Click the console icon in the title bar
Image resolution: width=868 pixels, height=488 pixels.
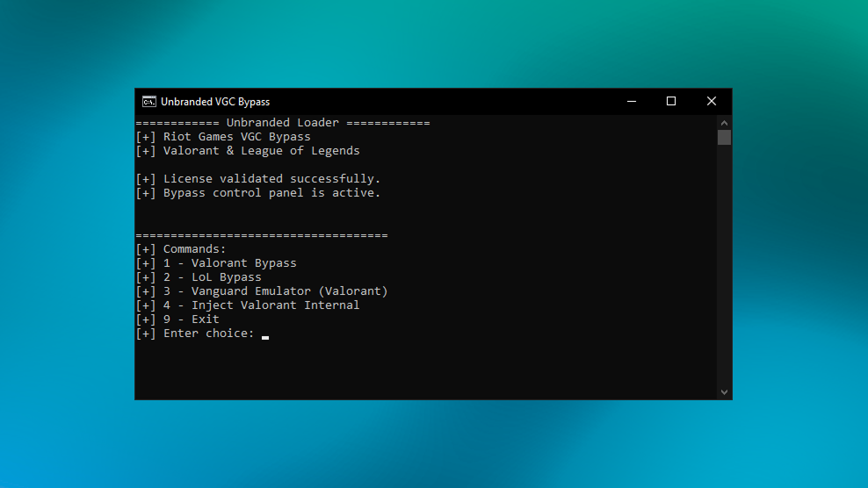tap(149, 101)
